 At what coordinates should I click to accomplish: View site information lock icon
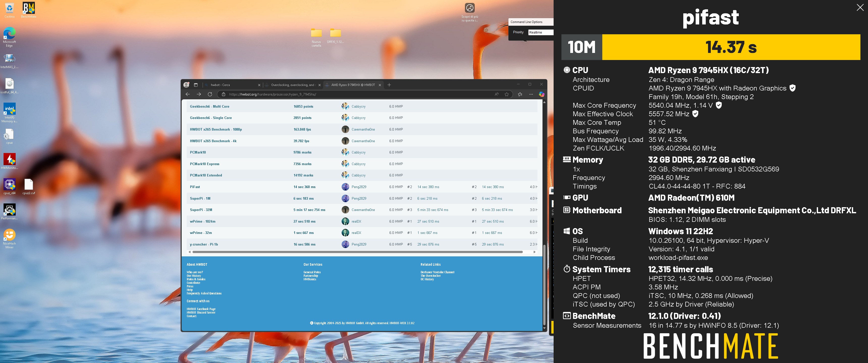pyautogui.click(x=223, y=94)
